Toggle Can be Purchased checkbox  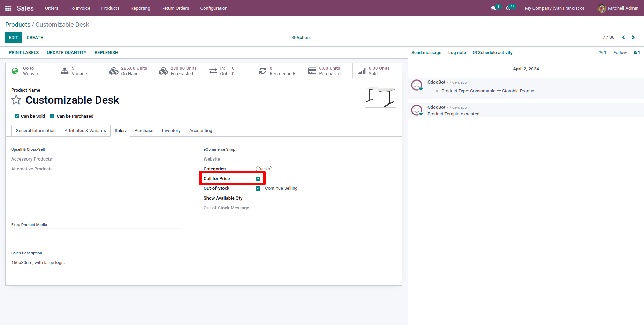coord(52,116)
